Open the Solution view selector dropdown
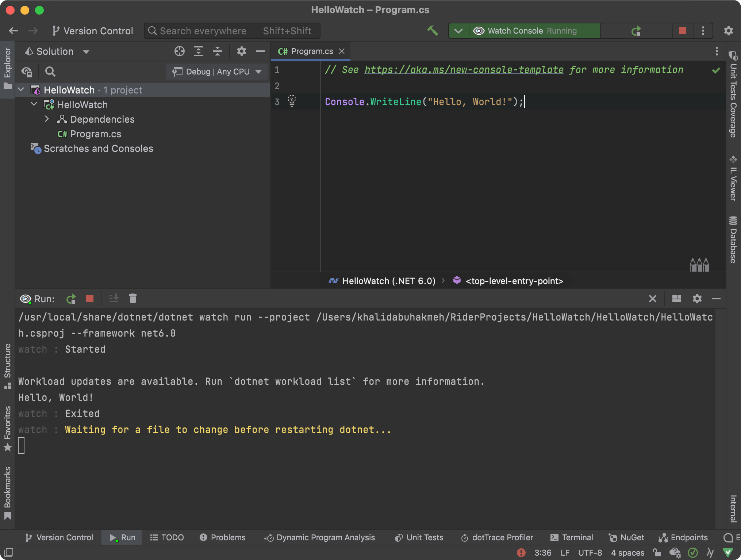Image resolution: width=741 pixels, height=560 pixels. coord(86,52)
